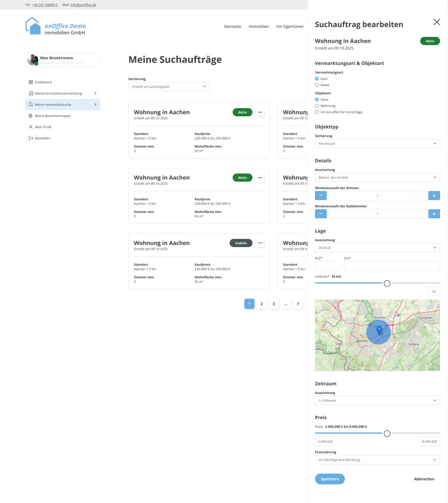Image resolution: width=448 pixels, height=503 pixels.
Task: Open the 'Erstellt am (aufsteigend)' sorting dropdown
Action: click(x=168, y=86)
